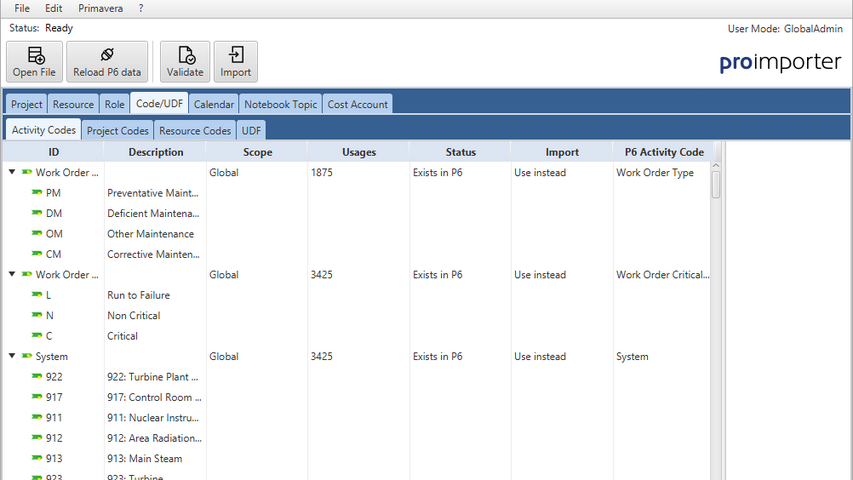The width and height of the screenshot is (853, 480).
Task: Click the green icon beside System row
Action: pos(27,356)
